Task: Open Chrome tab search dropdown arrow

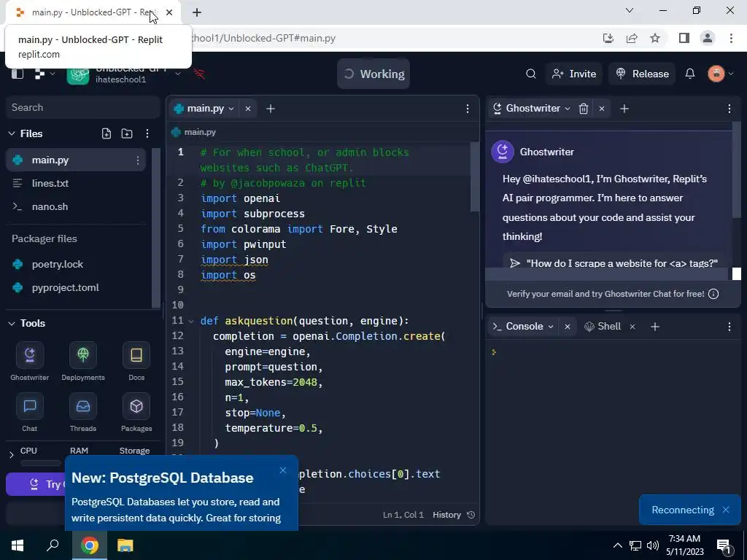Action: [x=630, y=10]
